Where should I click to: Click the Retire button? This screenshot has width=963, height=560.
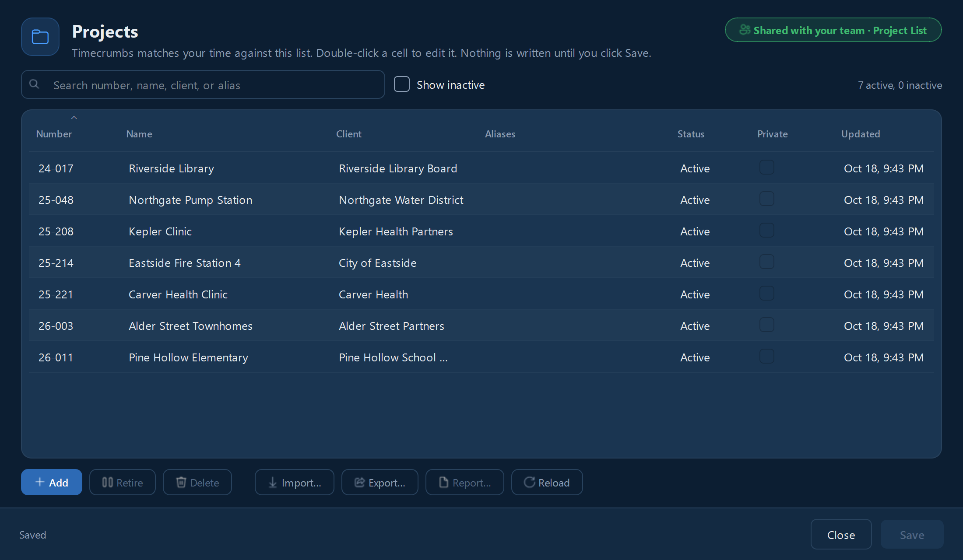tap(123, 482)
